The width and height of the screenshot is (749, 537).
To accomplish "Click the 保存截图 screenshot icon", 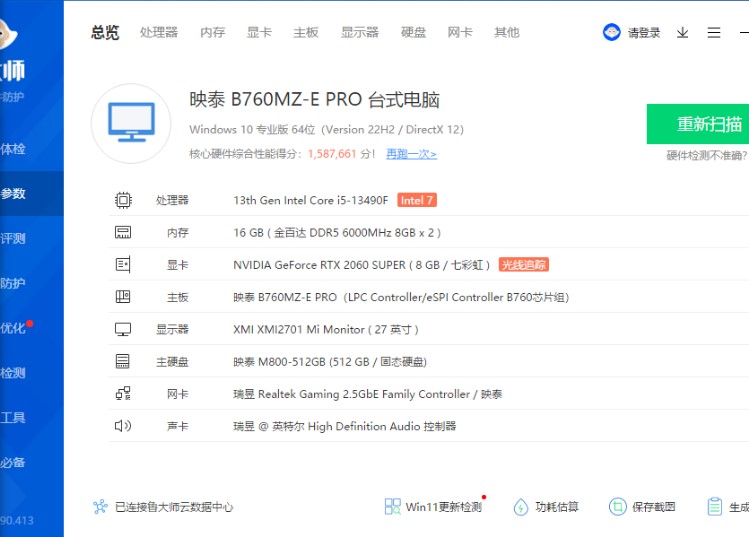I will (618, 506).
